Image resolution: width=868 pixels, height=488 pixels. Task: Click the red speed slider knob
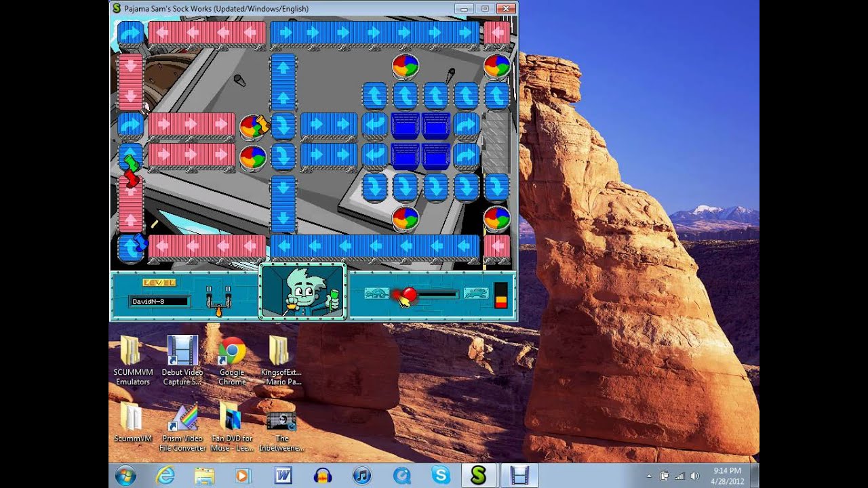409,293
